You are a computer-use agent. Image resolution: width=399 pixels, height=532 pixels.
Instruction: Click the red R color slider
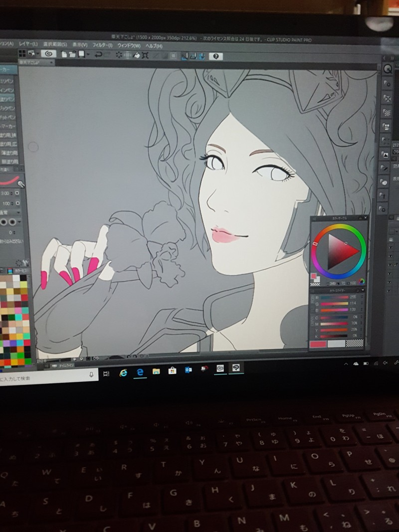pyautogui.click(x=334, y=297)
